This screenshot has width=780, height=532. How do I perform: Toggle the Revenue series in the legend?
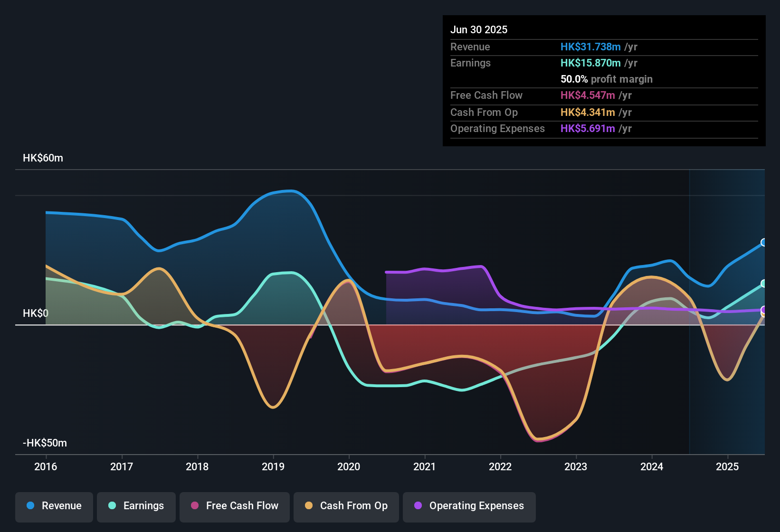(x=54, y=506)
